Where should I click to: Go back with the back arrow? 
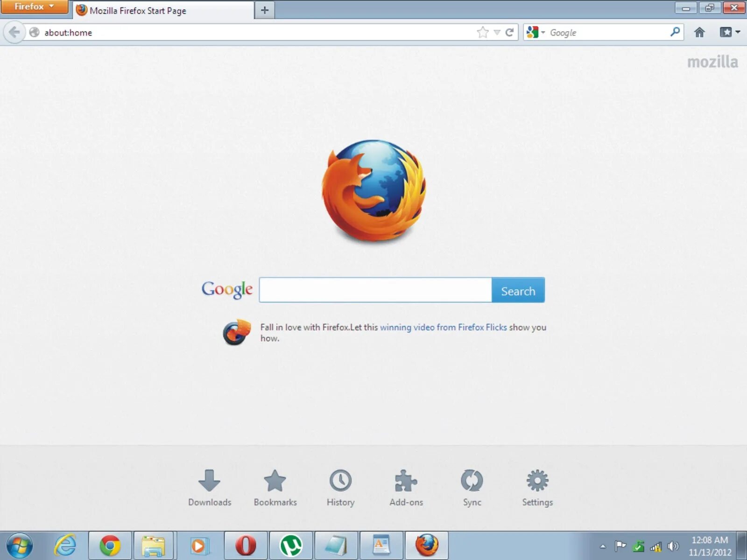[x=14, y=32]
